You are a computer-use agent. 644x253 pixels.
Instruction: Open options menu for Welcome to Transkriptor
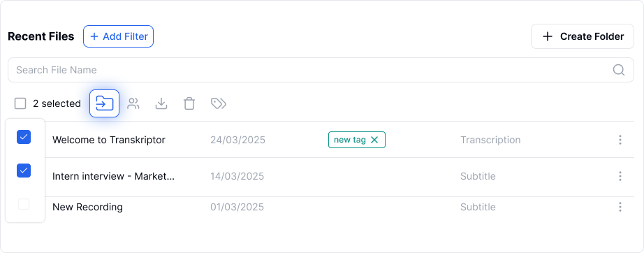(620, 140)
